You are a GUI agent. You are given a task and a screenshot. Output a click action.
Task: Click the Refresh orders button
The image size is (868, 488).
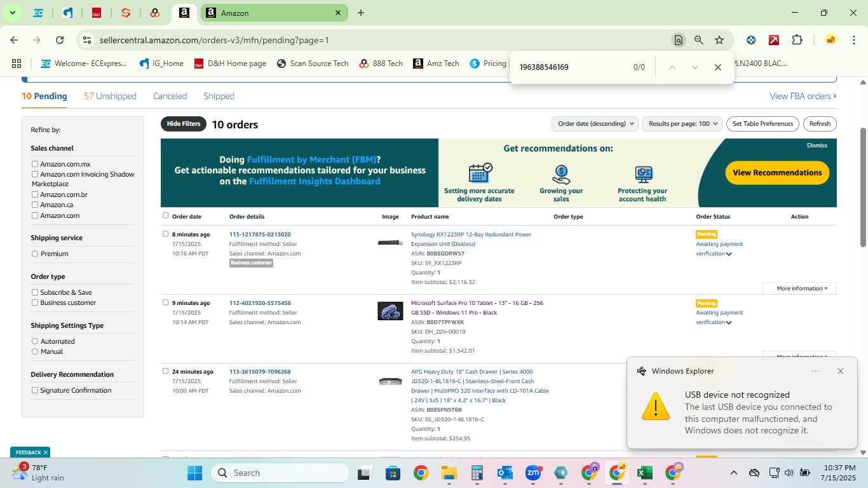click(x=820, y=124)
